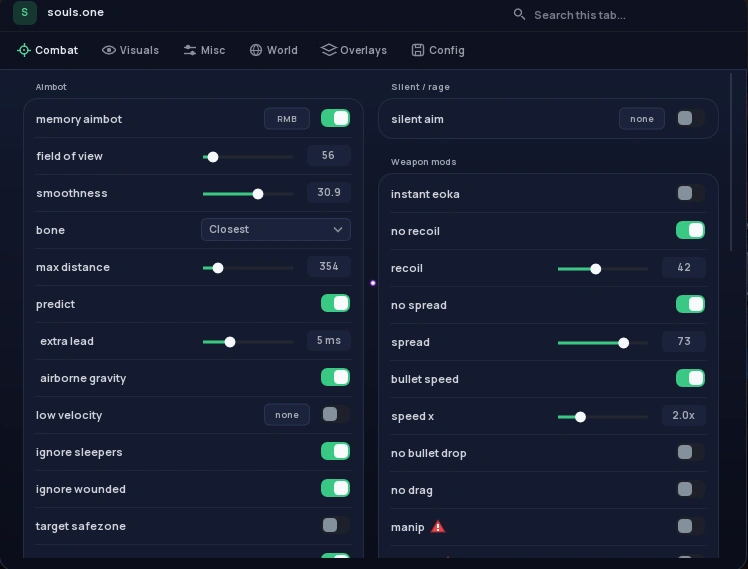Viewport: 748px width, 569px height.
Task: Click the souls.one title text
Action: pyautogui.click(x=75, y=12)
